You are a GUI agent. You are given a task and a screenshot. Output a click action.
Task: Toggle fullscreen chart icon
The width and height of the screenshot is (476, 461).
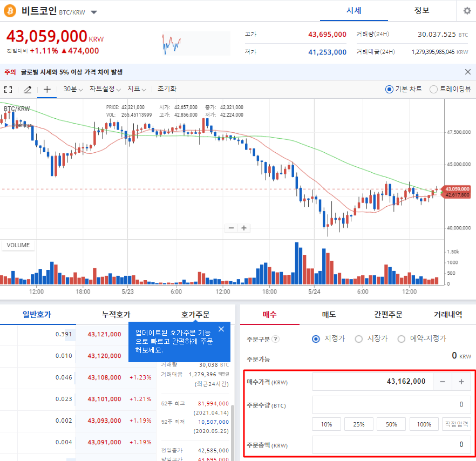8,90
